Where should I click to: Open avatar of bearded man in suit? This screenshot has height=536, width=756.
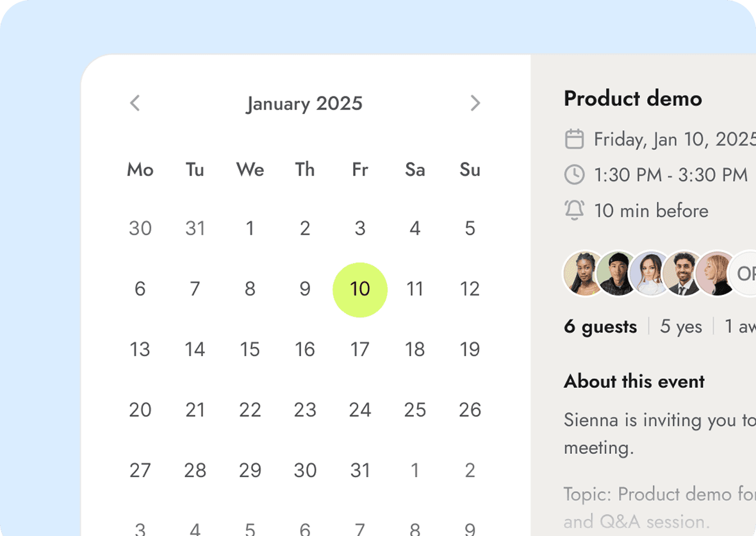coord(683,273)
